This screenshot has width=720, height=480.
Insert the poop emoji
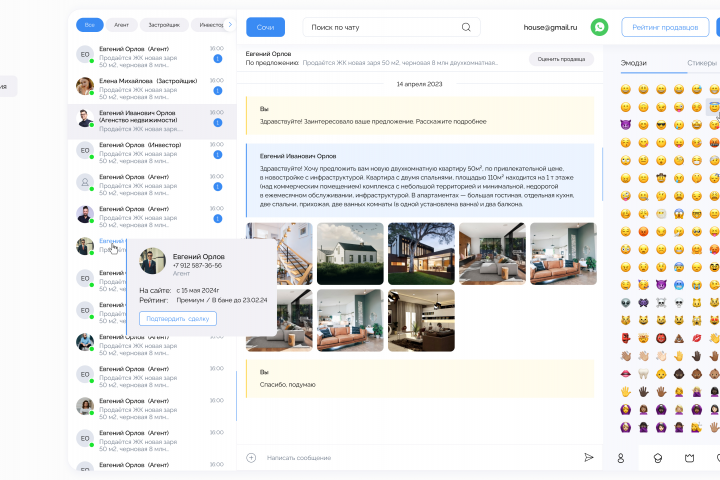[679, 339]
